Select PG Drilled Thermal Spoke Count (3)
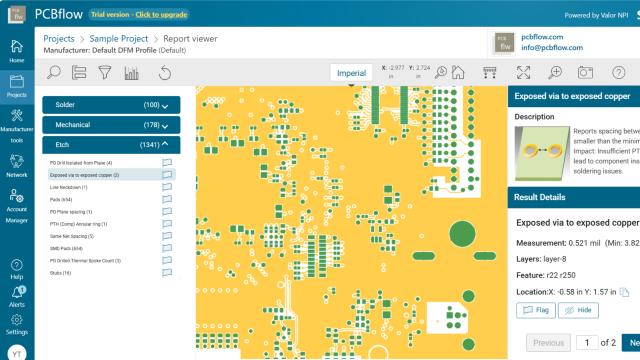Screen dimensions: 640x360 [85, 261]
